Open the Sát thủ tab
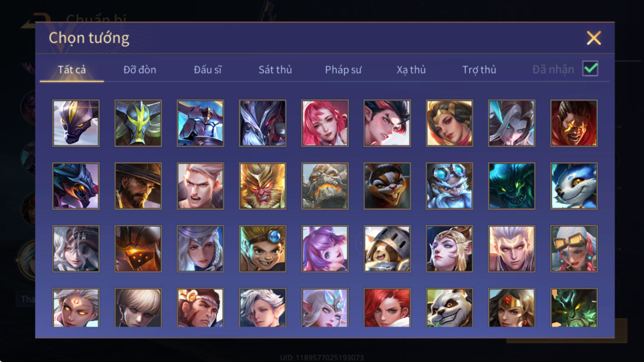The height and width of the screenshot is (362, 644). tap(275, 70)
